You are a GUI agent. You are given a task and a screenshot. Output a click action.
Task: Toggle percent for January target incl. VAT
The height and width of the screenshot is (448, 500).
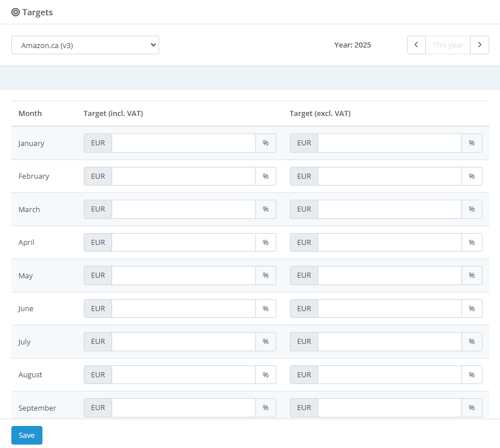(x=266, y=143)
